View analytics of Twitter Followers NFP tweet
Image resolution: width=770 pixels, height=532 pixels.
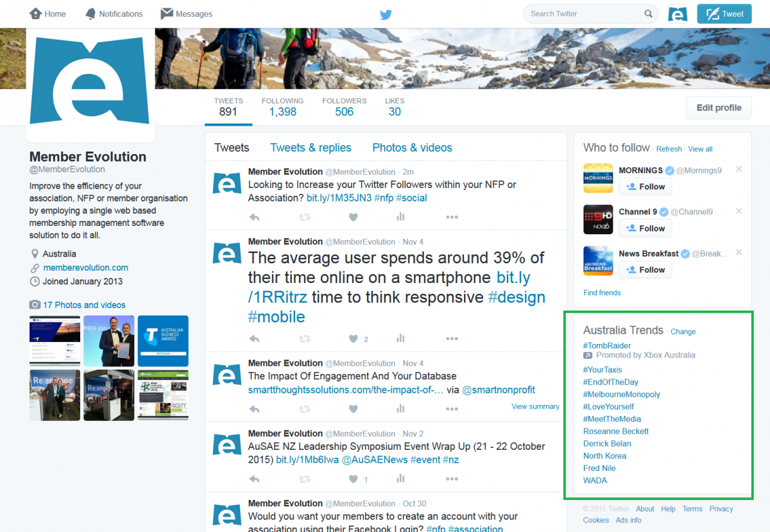point(401,217)
